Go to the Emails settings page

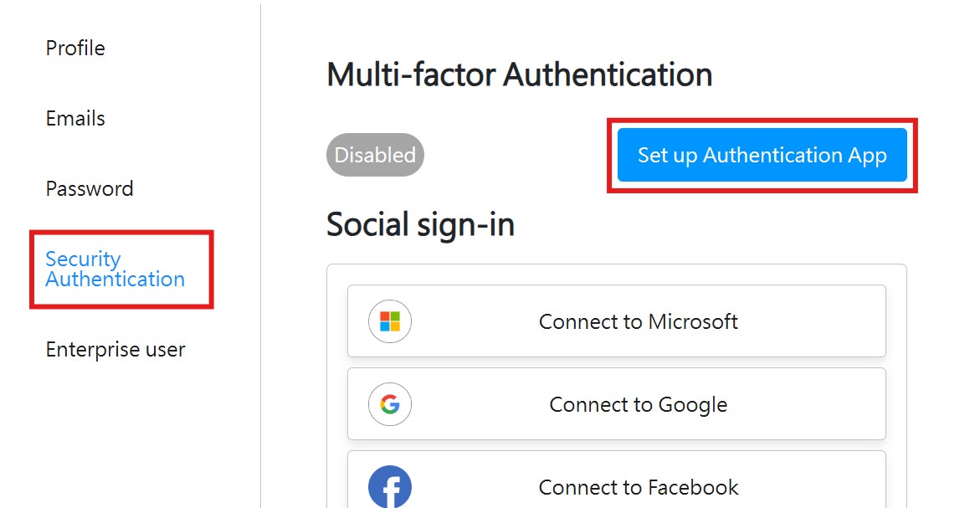[75, 119]
